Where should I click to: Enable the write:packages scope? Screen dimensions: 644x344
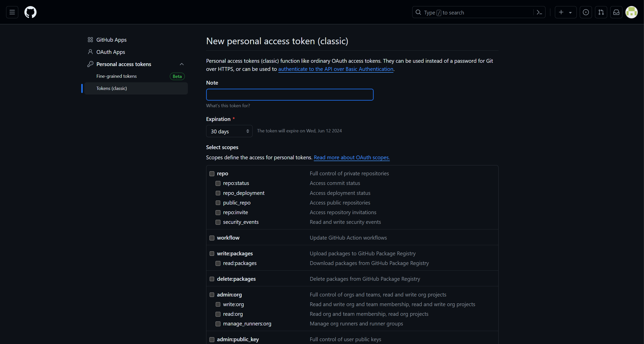(x=212, y=254)
